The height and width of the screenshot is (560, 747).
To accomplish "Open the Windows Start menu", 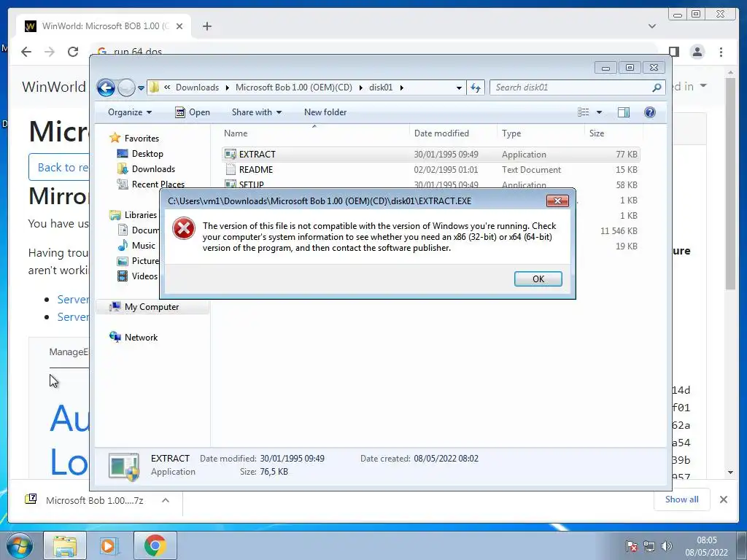I will click(x=20, y=545).
